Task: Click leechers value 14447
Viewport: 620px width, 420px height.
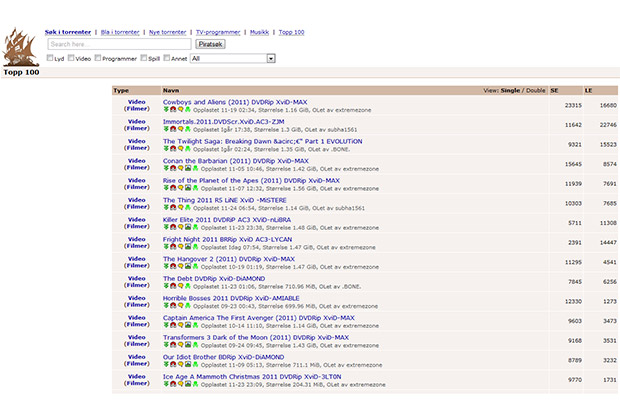Action: click(608, 242)
